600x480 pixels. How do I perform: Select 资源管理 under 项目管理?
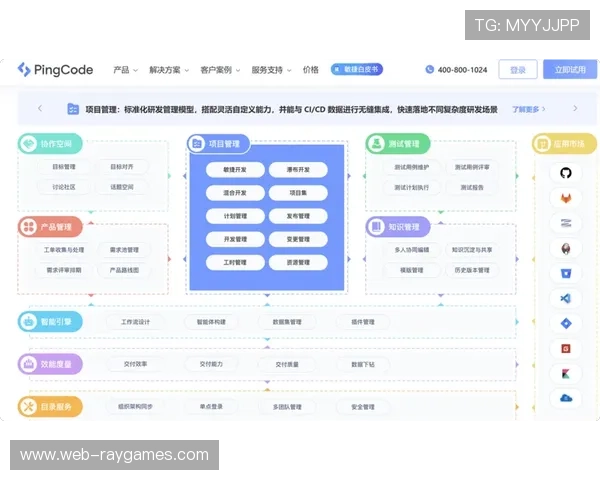tap(298, 263)
